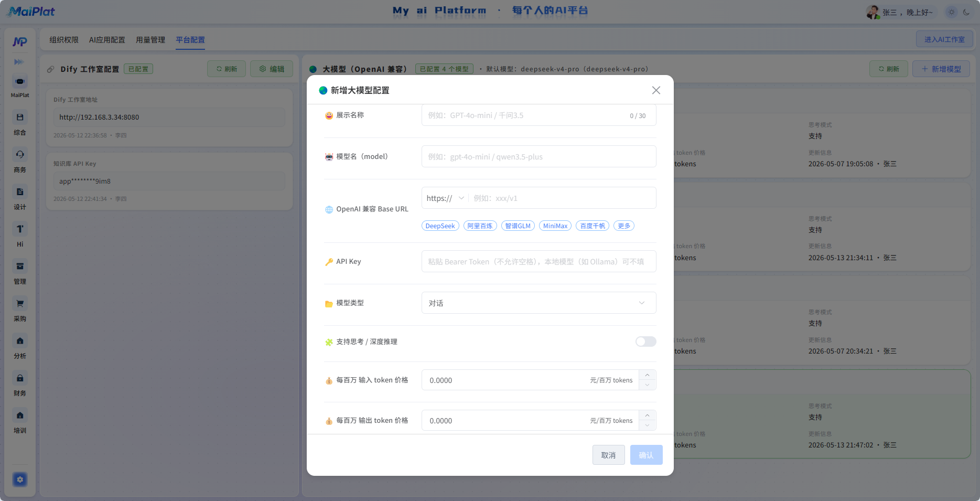Decrease 输入 token 价格 with down arrow
Viewport: 980px width, 501px height.
click(x=647, y=385)
